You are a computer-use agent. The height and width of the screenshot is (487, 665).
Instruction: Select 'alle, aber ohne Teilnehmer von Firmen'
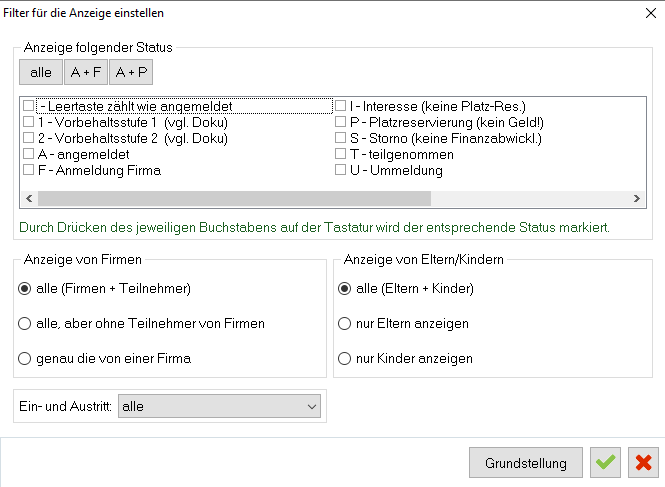25,324
